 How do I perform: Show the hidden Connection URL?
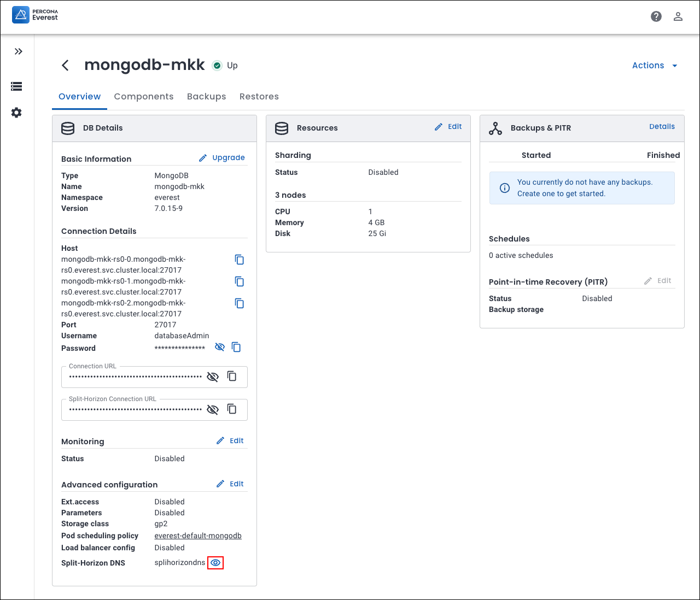tap(213, 377)
